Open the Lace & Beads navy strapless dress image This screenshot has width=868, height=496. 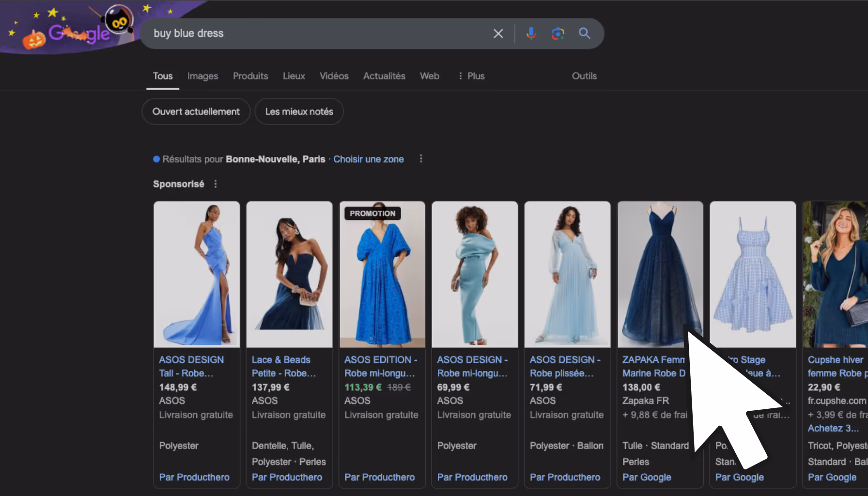[289, 274]
